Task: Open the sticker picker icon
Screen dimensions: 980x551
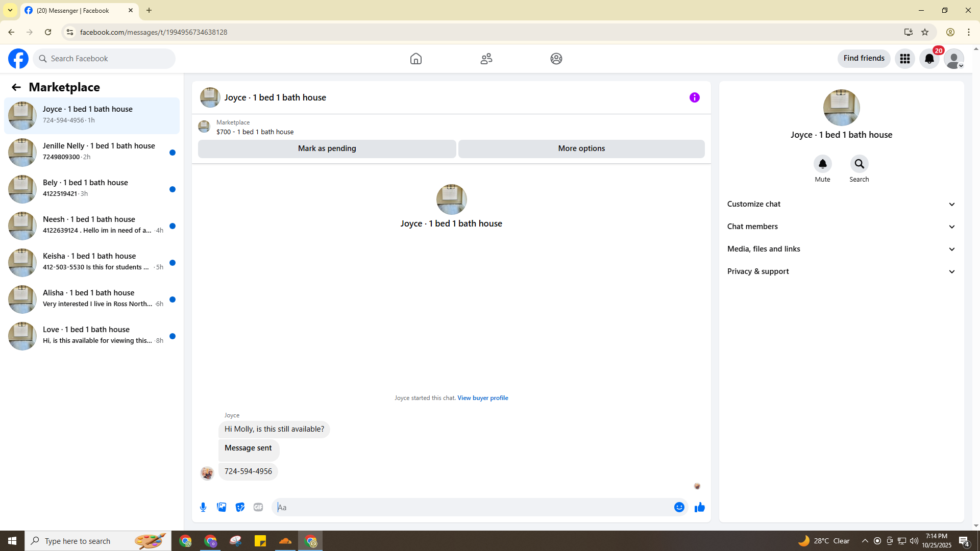Action: [x=240, y=507]
